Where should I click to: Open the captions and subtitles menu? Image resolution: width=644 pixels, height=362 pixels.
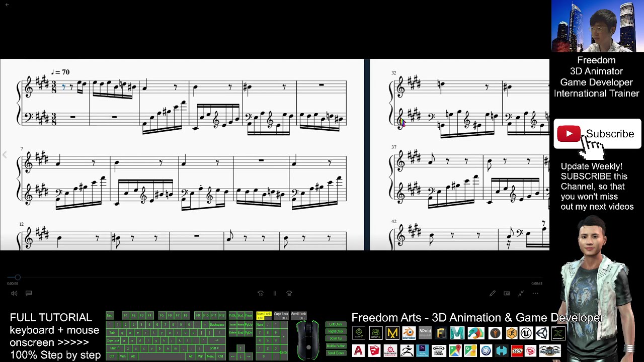pos(29,293)
